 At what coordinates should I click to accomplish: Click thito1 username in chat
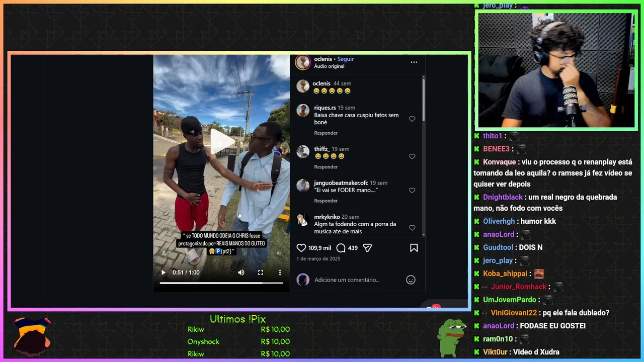(x=493, y=136)
